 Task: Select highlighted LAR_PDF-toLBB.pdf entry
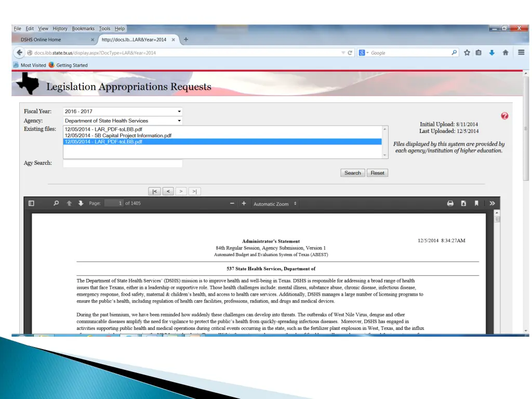tap(222, 141)
